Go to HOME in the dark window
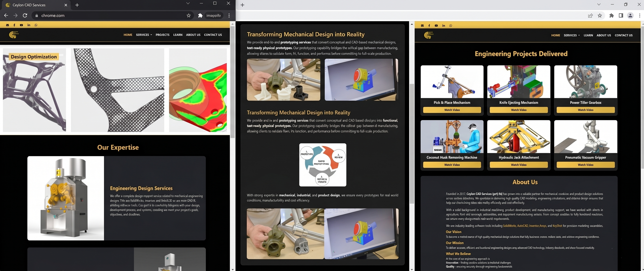Screen dimensions: 644x271 [x=128, y=35]
